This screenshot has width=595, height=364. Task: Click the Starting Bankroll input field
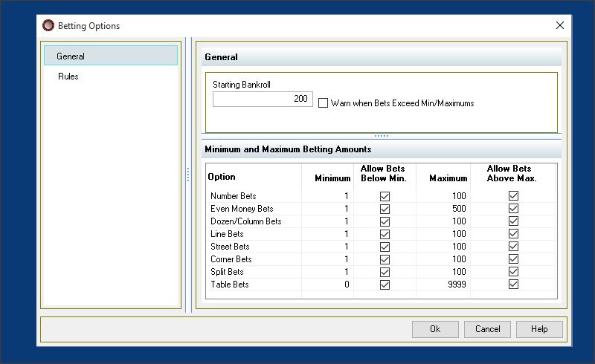[x=263, y=99]
